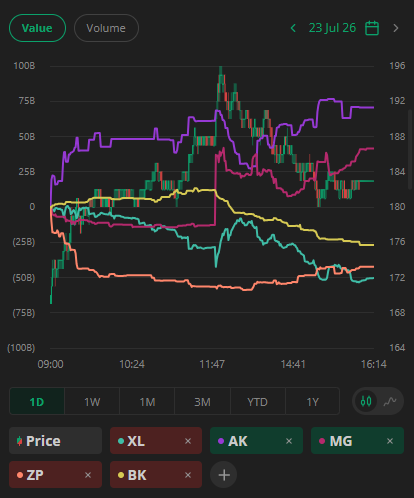Select the 1W time range
The image size is (414, 498).
click(92, 402)
